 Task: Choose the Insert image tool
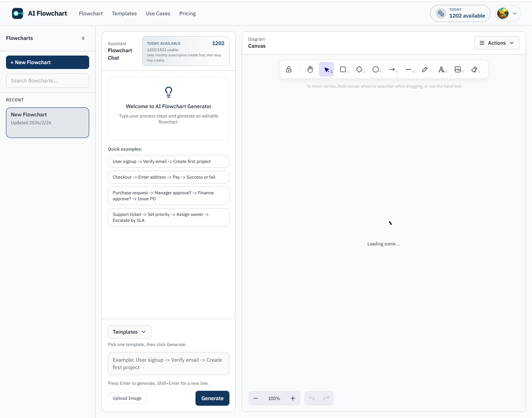coord(458,69)
